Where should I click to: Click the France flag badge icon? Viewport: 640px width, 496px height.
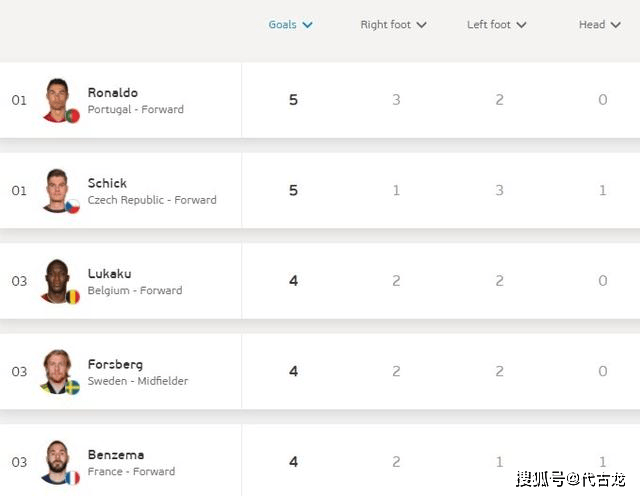[x=73, y=478]
